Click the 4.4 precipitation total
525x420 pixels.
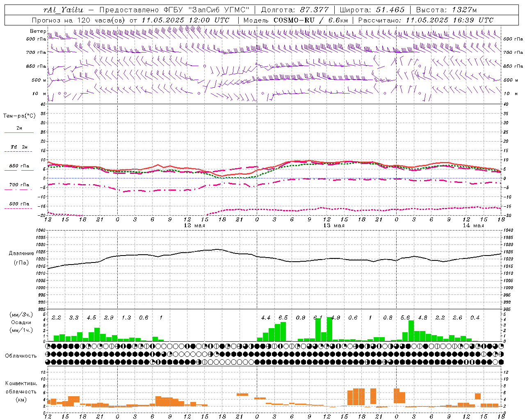[x=266, y=318]
